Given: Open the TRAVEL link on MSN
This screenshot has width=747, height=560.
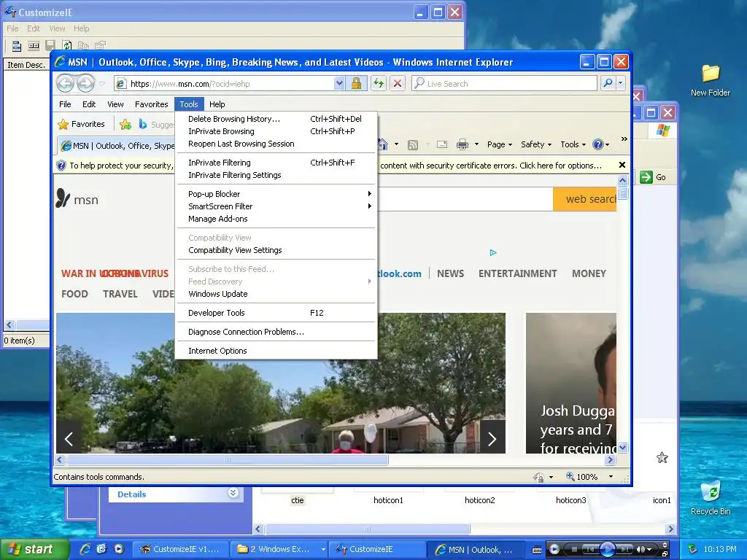Looking at the screenshot, I should click(120, 294).
